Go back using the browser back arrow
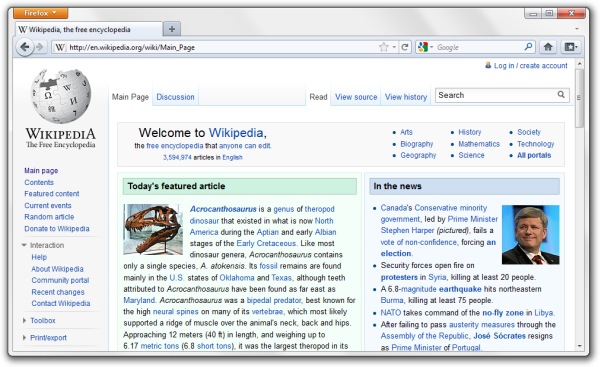The height and width of the screenshot is (367, 600). point(24,47)
